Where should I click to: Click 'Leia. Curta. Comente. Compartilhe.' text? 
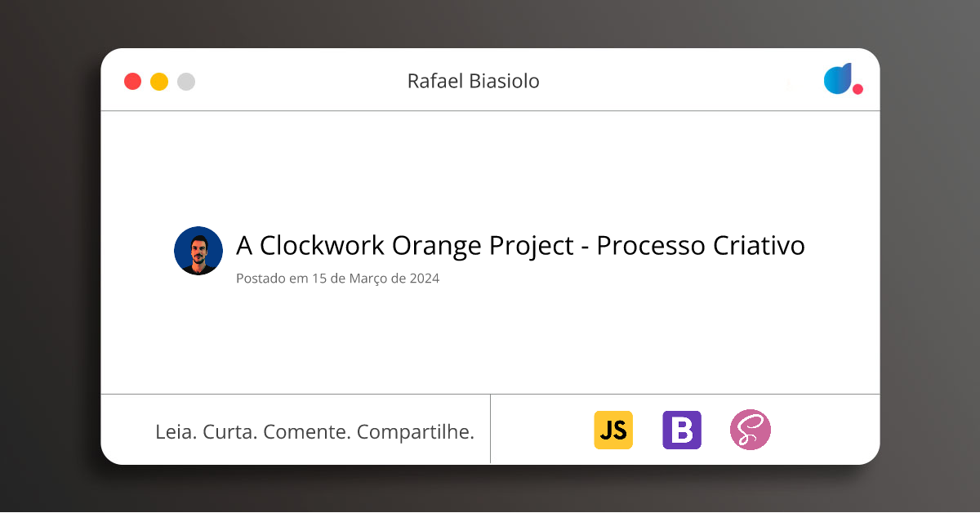(314, 431)
